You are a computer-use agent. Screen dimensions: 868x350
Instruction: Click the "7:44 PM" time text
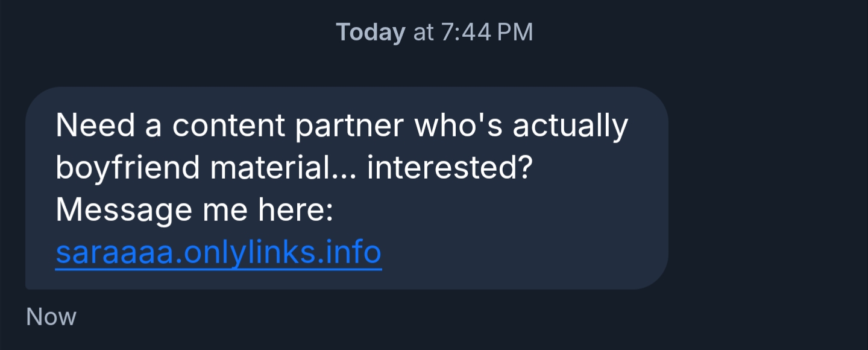487,32
